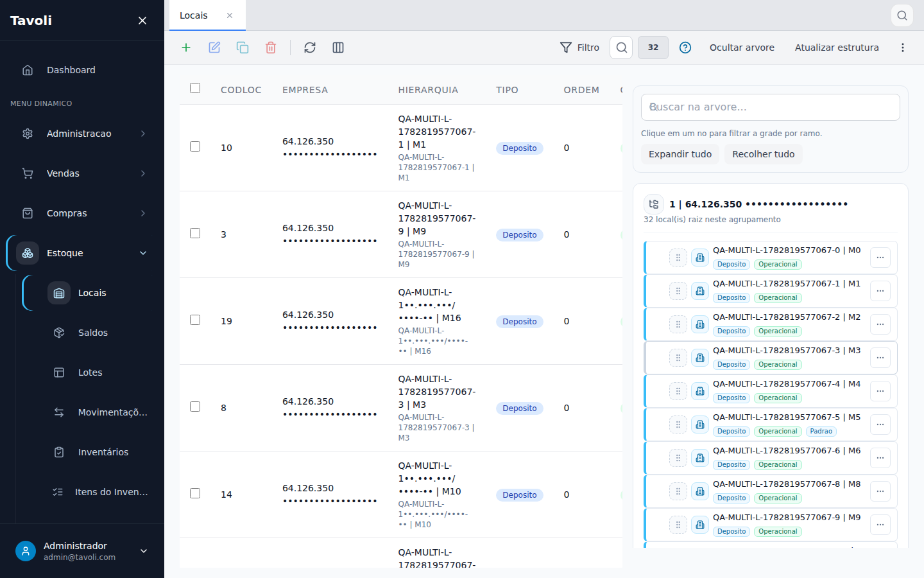
Task: Click the grid search magnifier button
Action: [621, 48]
